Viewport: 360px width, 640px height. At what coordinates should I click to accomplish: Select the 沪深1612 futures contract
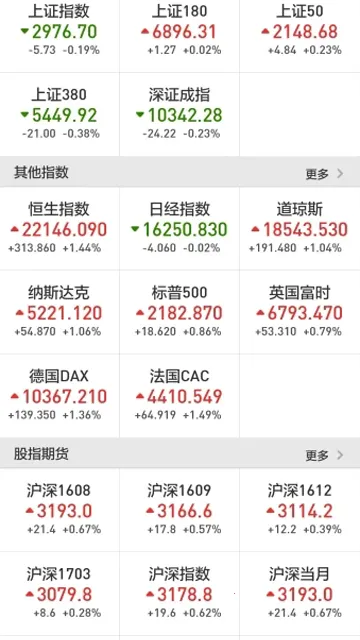(300, 510)
